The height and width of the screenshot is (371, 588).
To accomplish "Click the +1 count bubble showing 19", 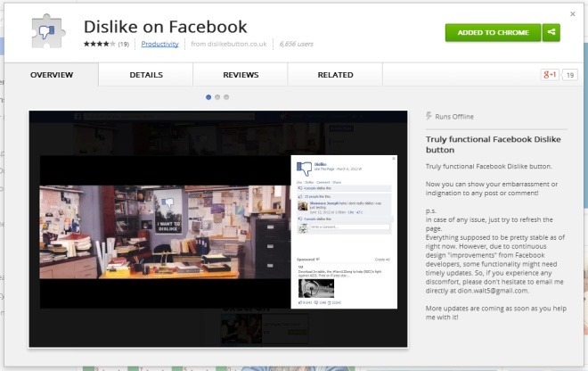I will (x=570, y=76).
